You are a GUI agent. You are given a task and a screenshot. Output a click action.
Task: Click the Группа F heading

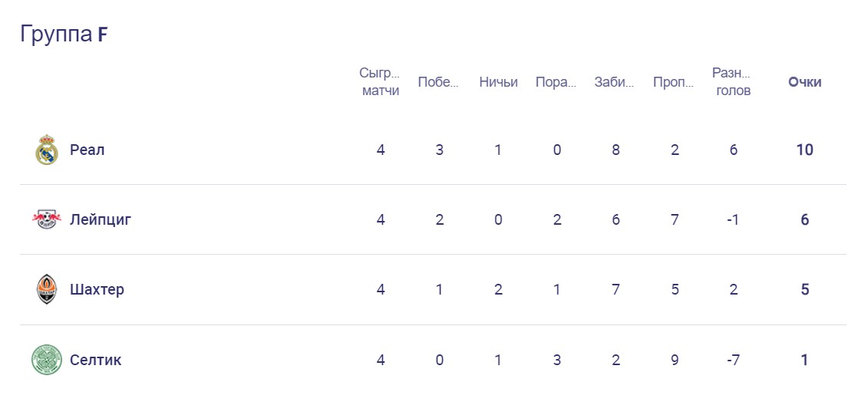(64, 35)
